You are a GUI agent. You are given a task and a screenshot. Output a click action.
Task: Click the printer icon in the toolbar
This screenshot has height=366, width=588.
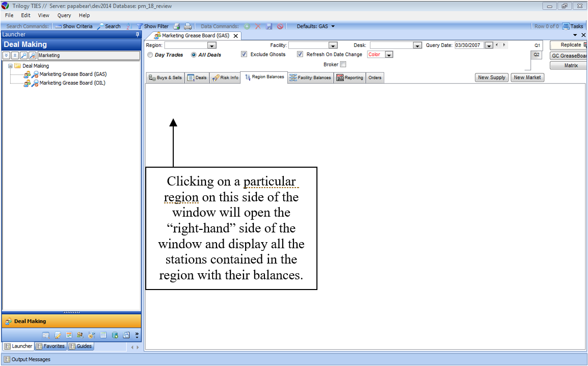[x=188, y=26]
